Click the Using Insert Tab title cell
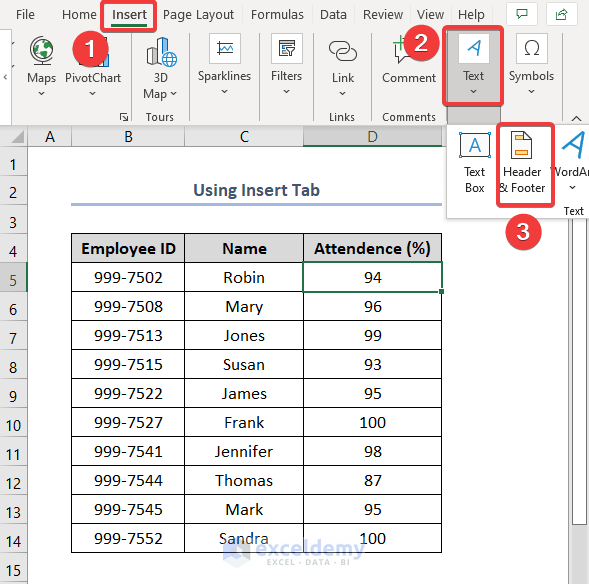 tap(257, 190)
